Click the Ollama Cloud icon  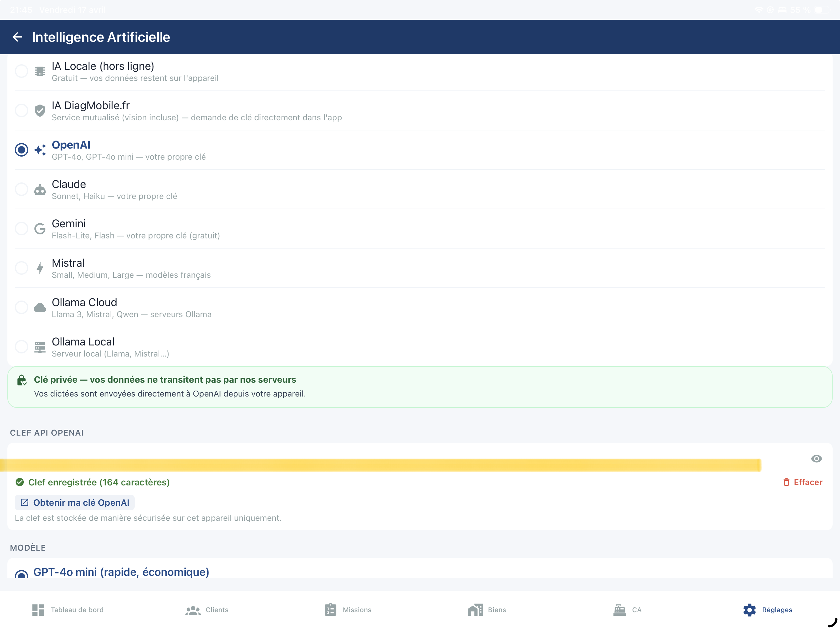pos(40,307)
